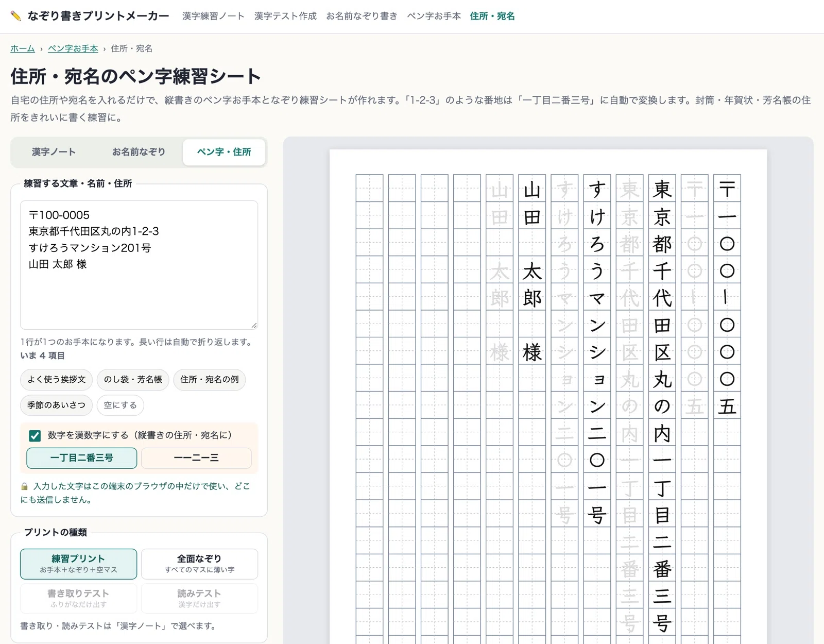Switch to the ペン字・住所 tab
Image resolution: width=824 pixels, height=644 pixels.
pos(224,152)
